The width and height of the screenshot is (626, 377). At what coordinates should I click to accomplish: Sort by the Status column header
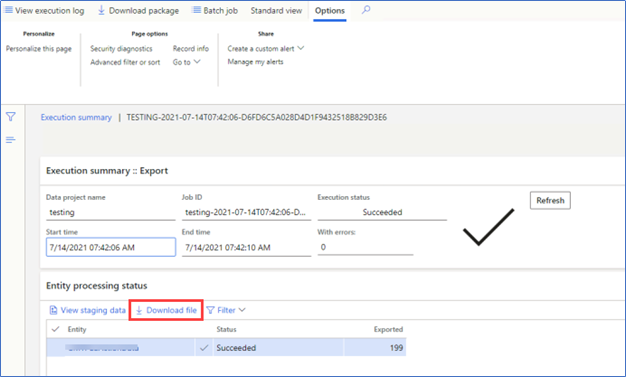[226, 329]
